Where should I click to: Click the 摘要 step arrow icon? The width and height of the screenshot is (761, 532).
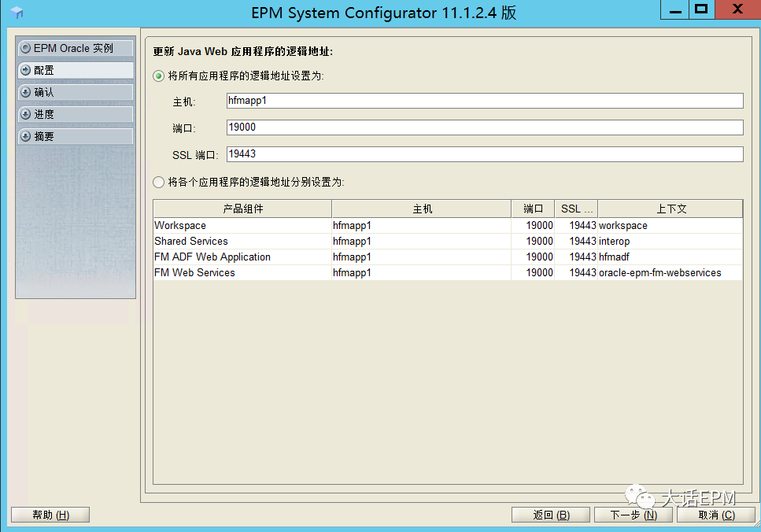coord(26,136)
